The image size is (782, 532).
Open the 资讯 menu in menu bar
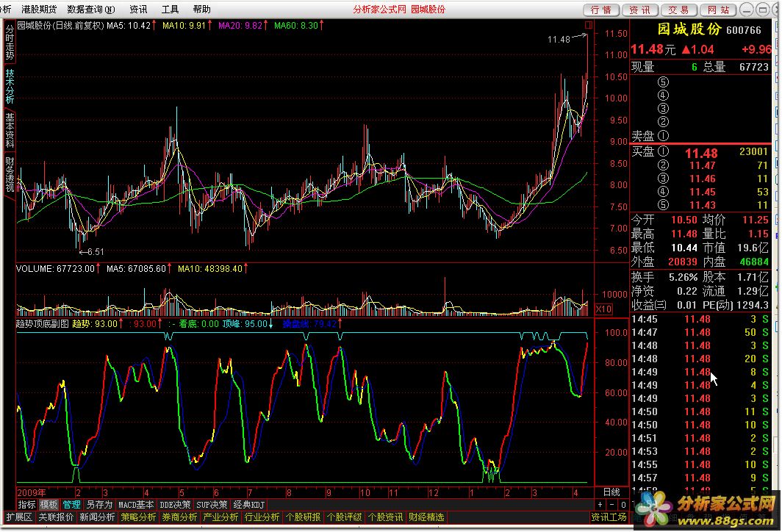click(x=138, y=10)
